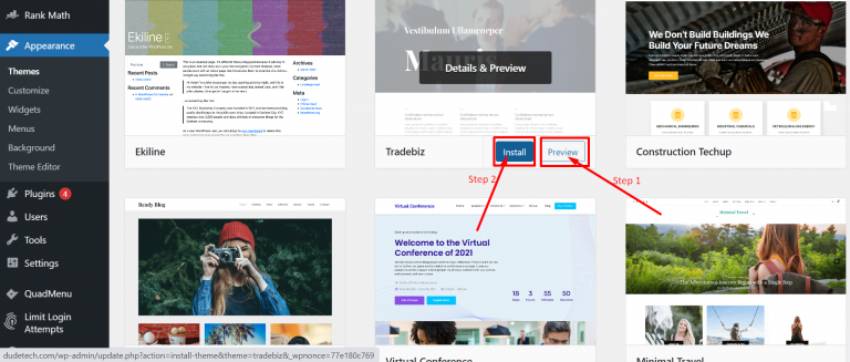Screen dimensions: 850x362
Task: Open the Plugins menu label
Action: click(40, 194)
